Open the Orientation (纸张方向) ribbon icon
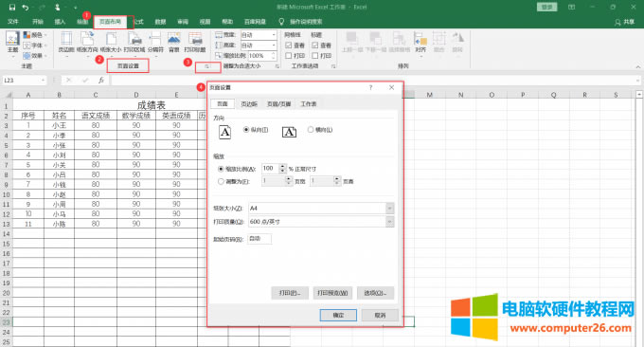 [87, 42]
